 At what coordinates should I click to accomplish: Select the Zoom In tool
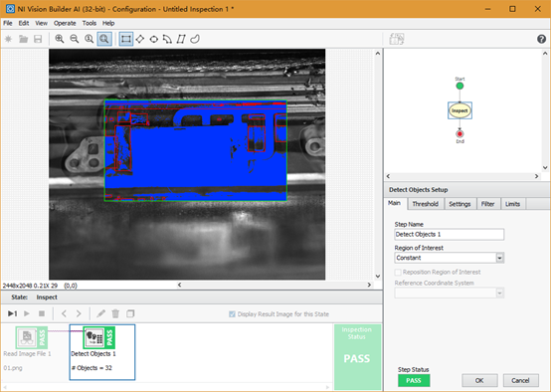(x=60, y=39)
